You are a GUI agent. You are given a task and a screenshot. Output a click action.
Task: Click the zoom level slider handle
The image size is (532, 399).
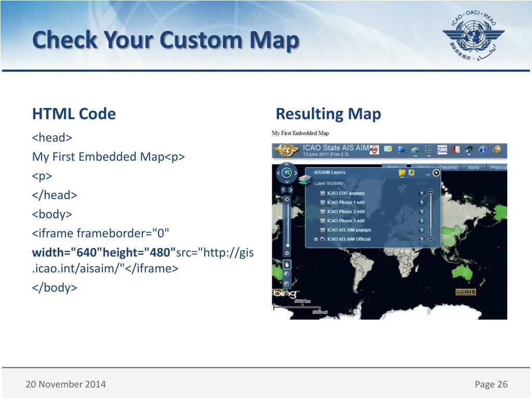coord(288,245)
